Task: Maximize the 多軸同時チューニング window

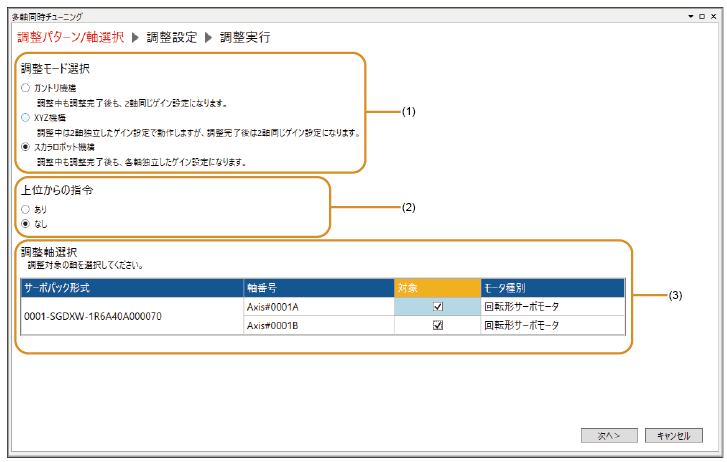Action: [x=702, y=17]
